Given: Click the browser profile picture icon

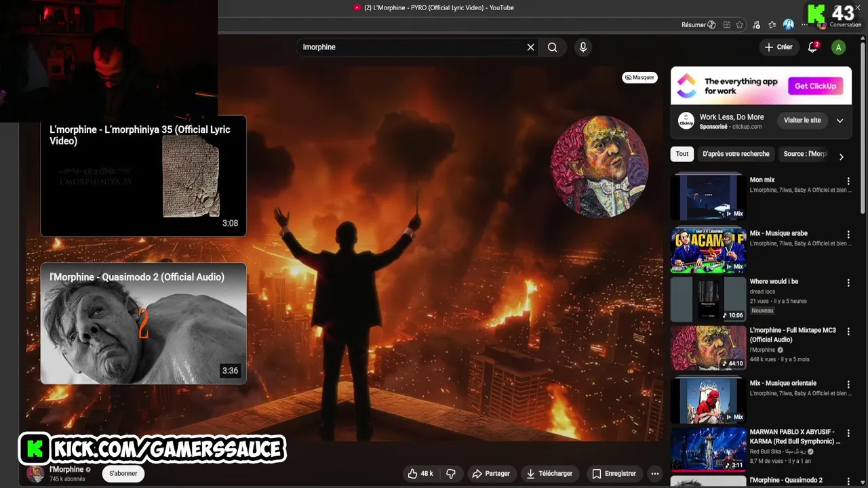Looking at the screenshot, I should pyautogui.click(x=788, y=24).
